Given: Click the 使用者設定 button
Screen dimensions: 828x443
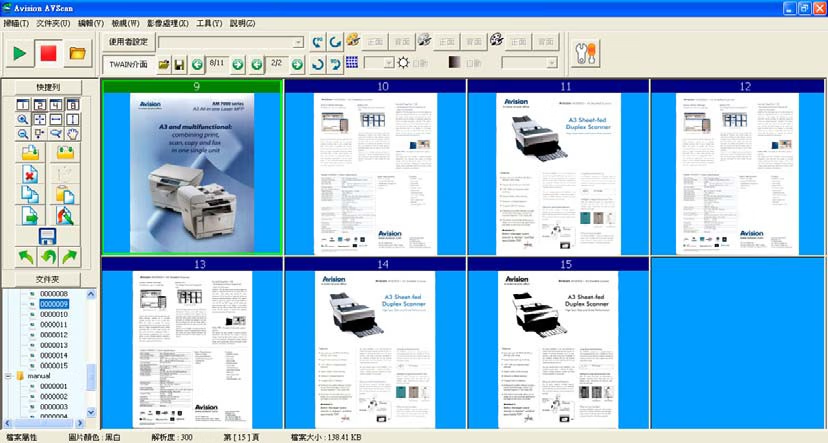Looking at the screenshot, I should pos(127,42).
